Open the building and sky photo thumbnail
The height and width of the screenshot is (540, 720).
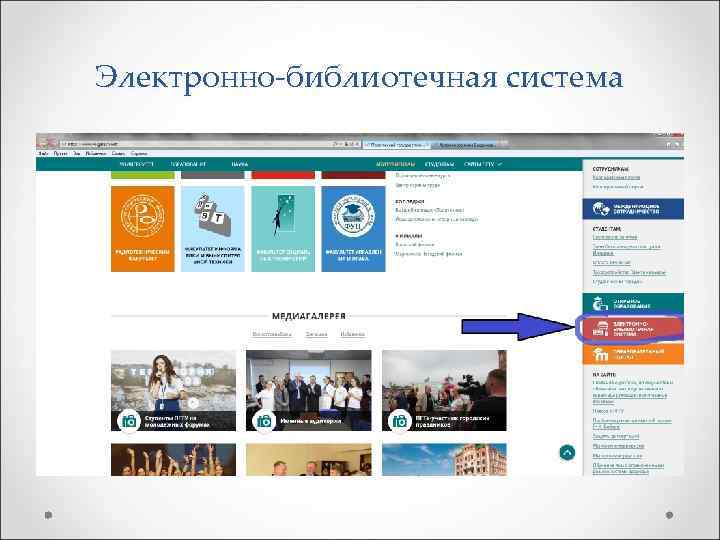(x=444, y=459)
